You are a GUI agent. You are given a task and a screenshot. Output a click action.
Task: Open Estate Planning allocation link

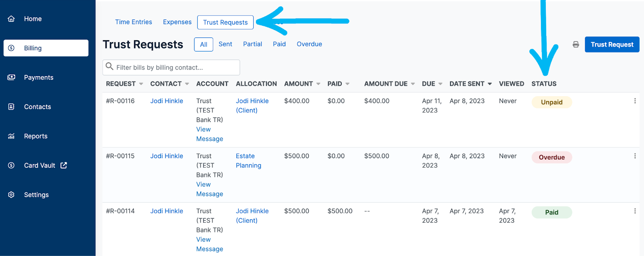[248, 161]
